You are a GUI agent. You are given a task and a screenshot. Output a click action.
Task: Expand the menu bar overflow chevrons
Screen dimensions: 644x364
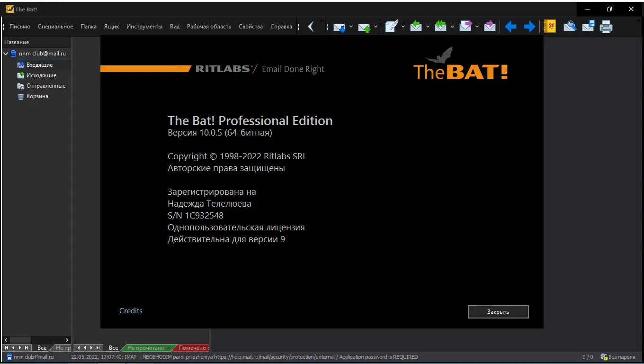(322, 21)
